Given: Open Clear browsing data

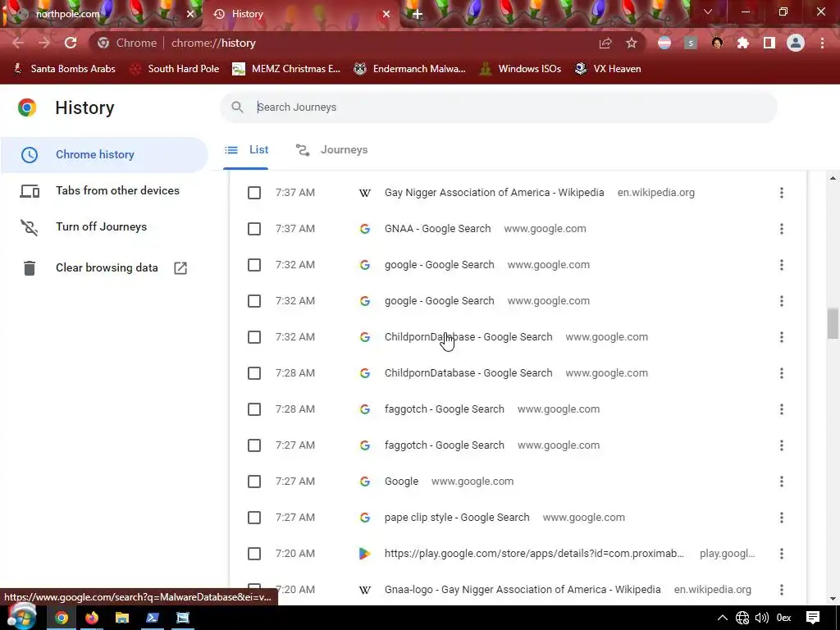Looking at the screenshot, I should coord(104,268).
